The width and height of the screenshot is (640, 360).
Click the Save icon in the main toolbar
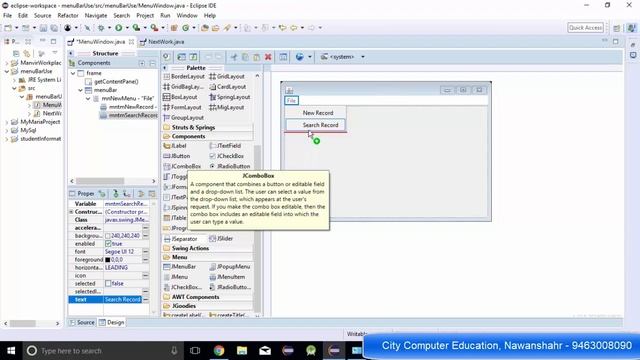[x=43, y=28]
